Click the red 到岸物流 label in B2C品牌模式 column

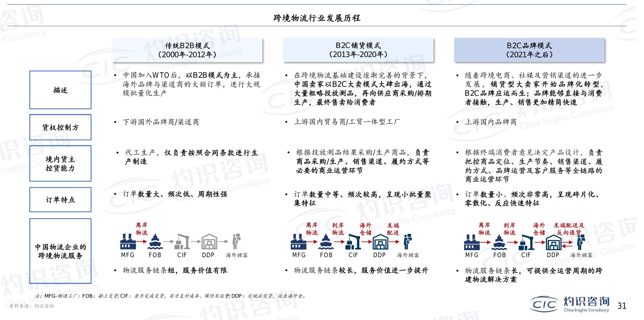(x=509, y=229)
